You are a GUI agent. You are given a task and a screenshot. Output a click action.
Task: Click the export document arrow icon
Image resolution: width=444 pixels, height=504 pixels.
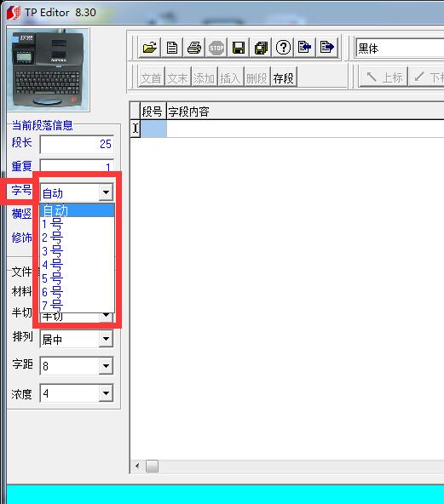coord(327,48)
